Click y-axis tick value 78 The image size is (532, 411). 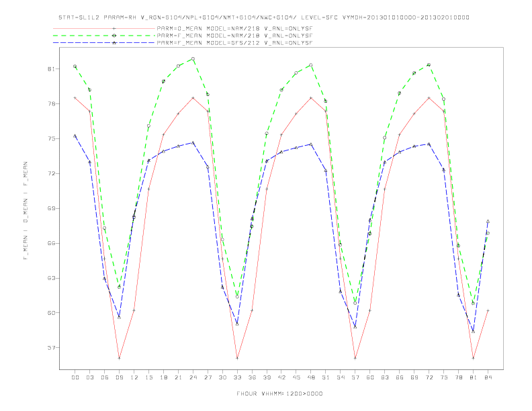click(x=51, y=104)
